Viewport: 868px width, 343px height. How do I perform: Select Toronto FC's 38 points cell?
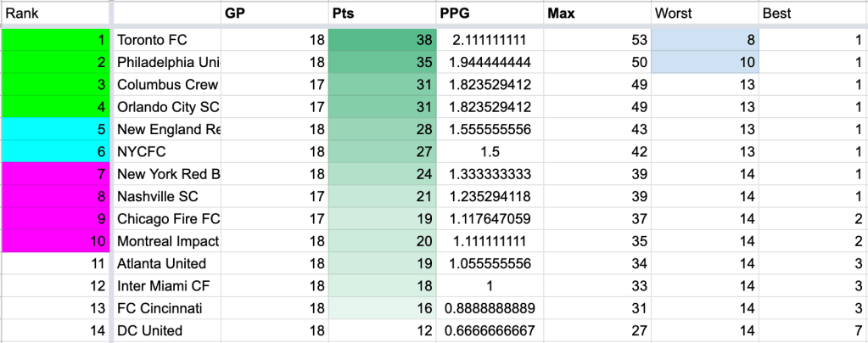tap(382, 40)
